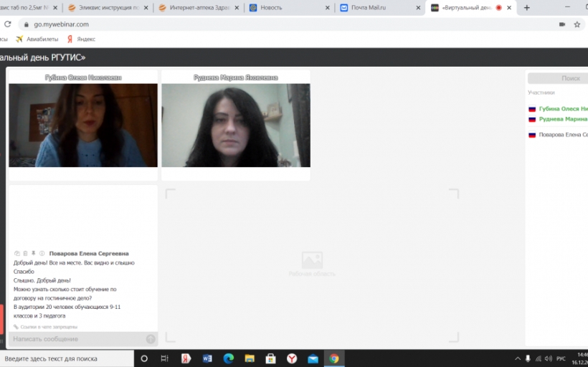Image resolution: width=588 pixels, height=367 pixels.
Task: Click the Участники heading
Action: pyautogui.click(x=541, y=92)
